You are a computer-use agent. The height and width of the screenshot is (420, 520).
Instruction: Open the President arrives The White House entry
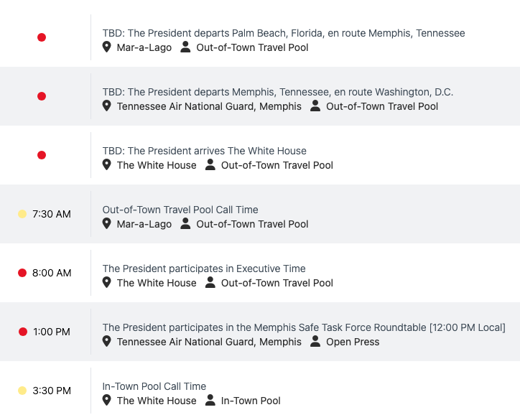tap(204, 151)
